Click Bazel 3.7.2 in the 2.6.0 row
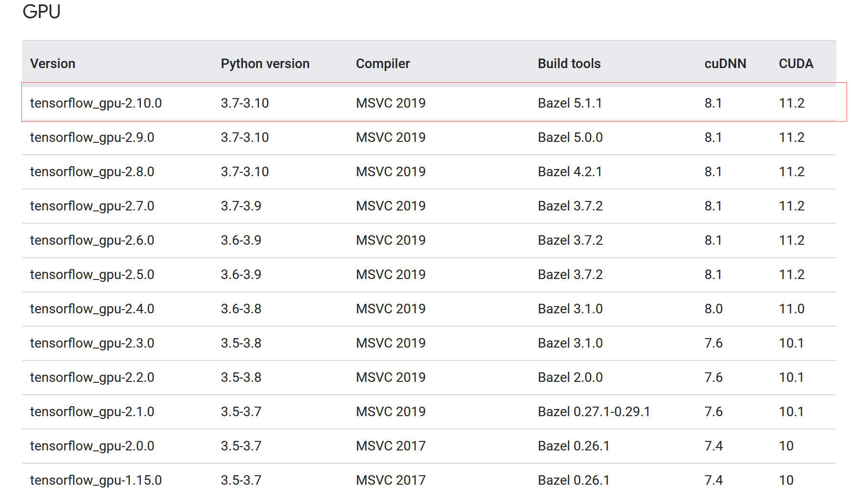 coord(570,240)
